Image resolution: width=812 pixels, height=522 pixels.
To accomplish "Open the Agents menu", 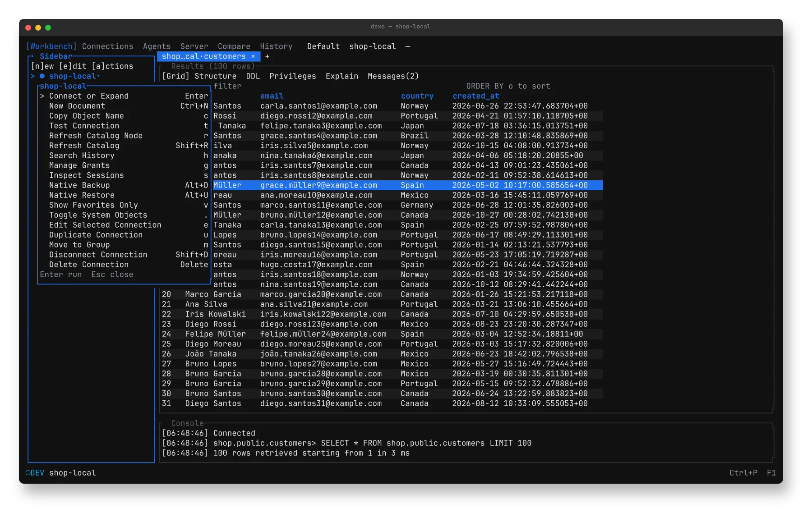I will click(x=157, y=46).
